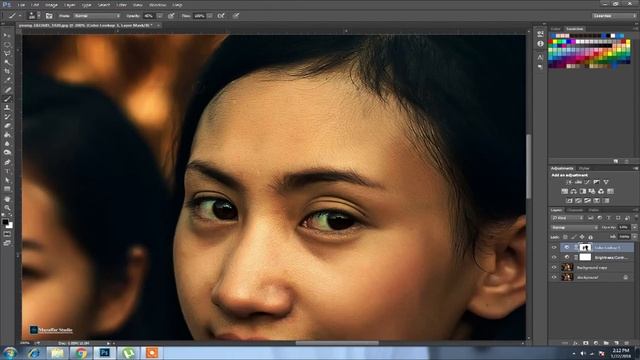The image size is (640, 360).
Task: Open the brush Flow slider arrow
Action: pyautogui.click(x=209, y=16)
